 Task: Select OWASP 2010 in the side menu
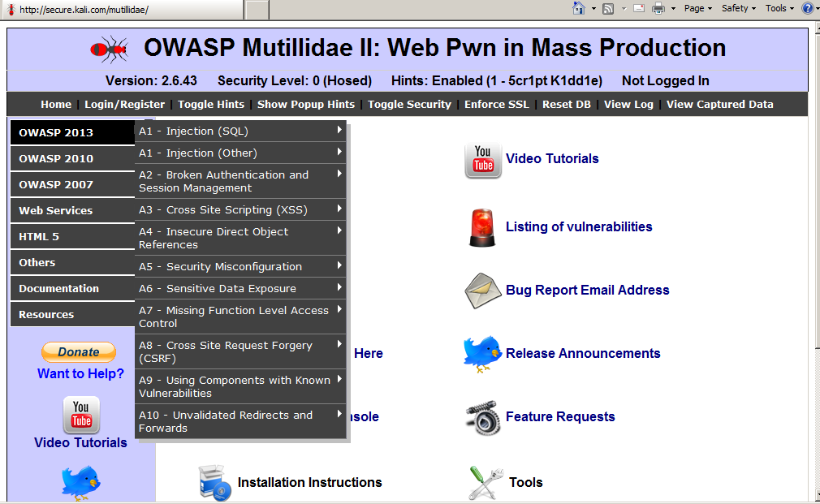(x=72, y=159)
